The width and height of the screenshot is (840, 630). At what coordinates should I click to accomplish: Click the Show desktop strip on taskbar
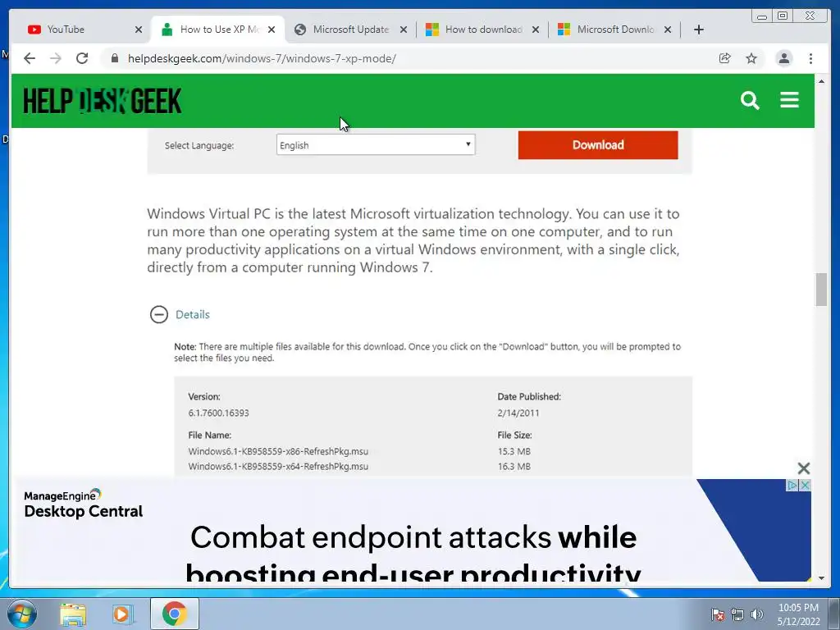point(834,614)
